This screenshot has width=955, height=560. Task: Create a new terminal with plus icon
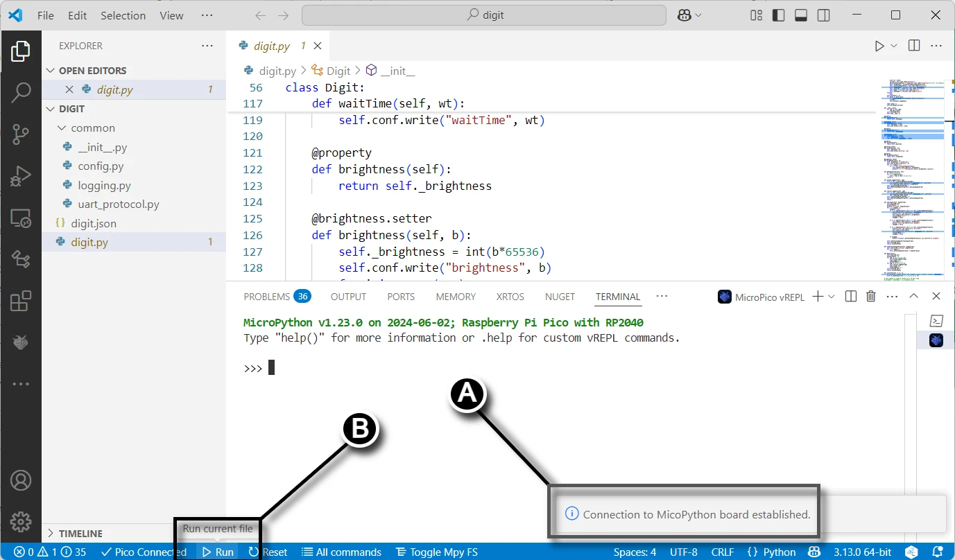(x=818, y=297)
